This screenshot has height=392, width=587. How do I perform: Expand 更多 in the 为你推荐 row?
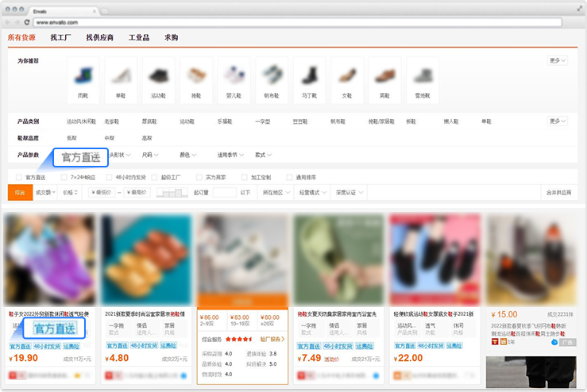558,60
